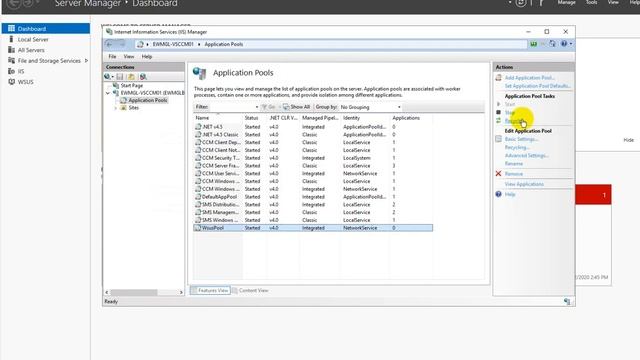Click Add Application Pool link
This screenshot has width=640, height=360.
529,78
